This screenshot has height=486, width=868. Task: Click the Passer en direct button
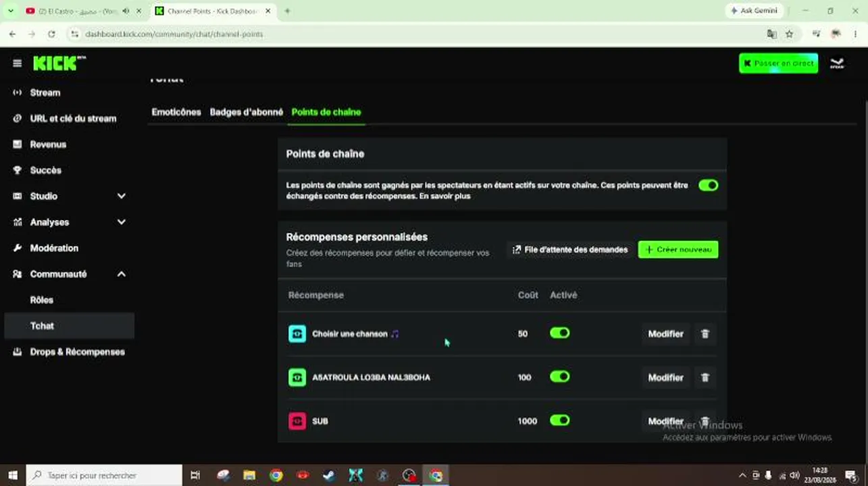pos(778,63)
